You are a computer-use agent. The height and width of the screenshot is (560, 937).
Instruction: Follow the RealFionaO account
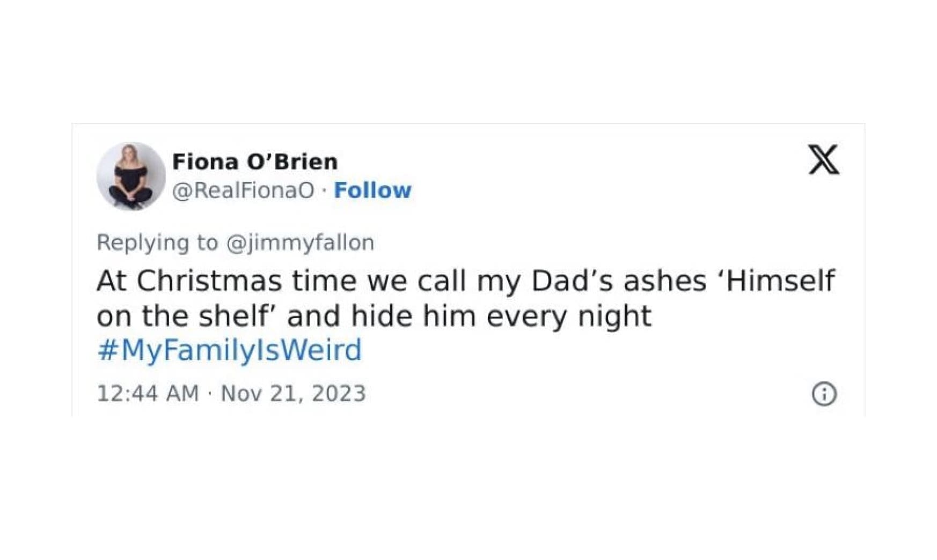click(x=372, y=190)
